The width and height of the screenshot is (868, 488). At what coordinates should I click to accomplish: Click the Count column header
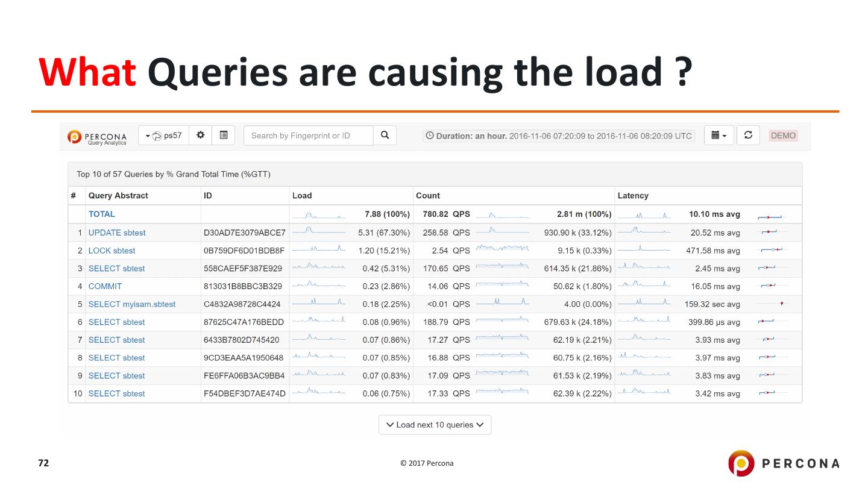point(428,196)
